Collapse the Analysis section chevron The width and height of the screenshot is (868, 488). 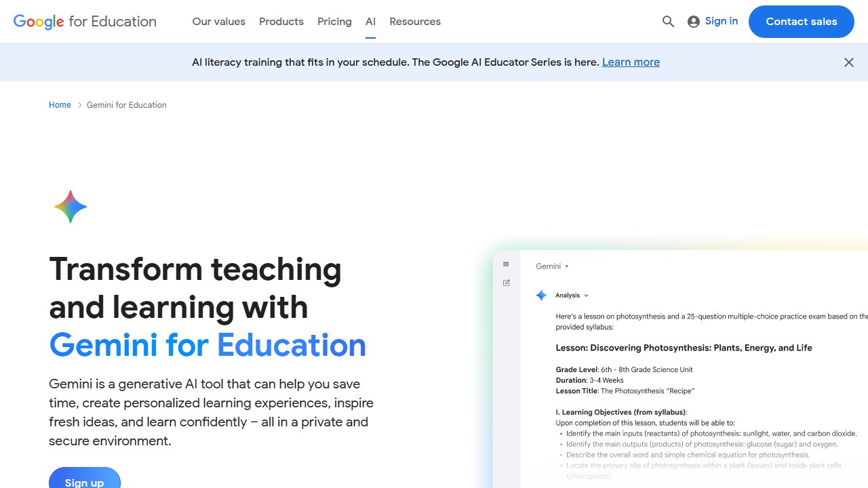pyautogui.click(x=586, y=296)
